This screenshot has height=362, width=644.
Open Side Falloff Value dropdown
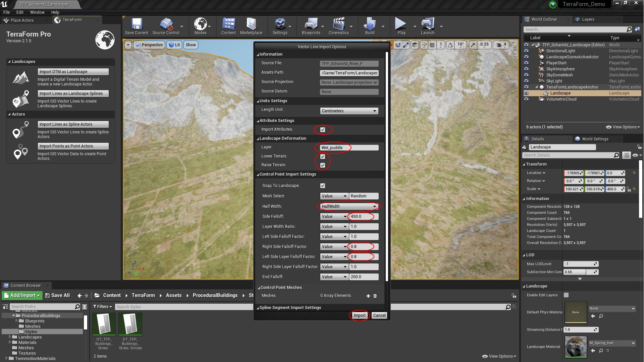click(x=334, y=217)
